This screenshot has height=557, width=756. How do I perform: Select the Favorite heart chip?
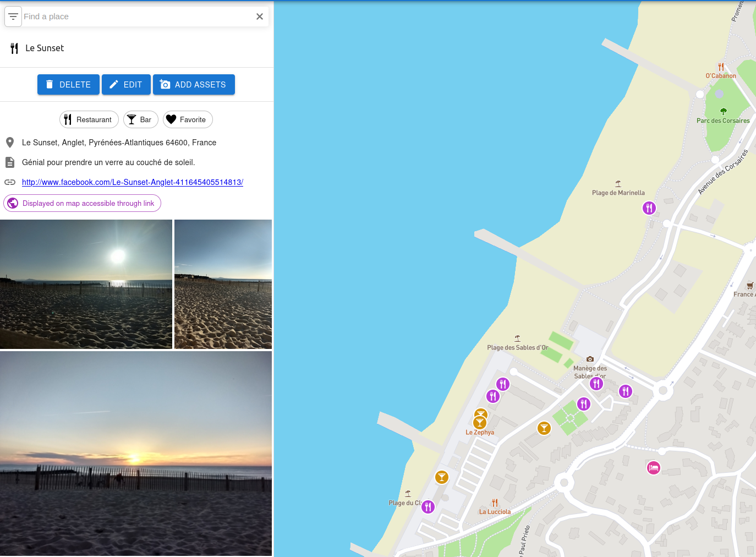point(187,119)
